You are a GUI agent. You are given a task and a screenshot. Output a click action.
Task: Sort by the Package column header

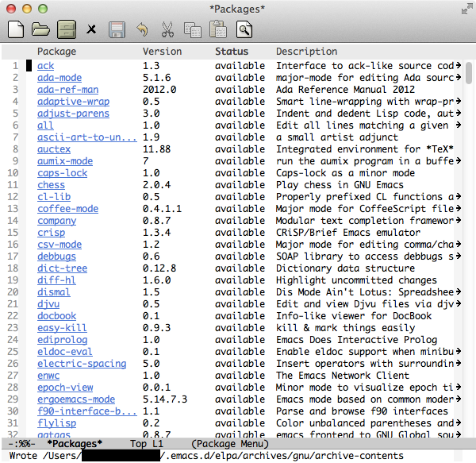[x=57, y=52]
